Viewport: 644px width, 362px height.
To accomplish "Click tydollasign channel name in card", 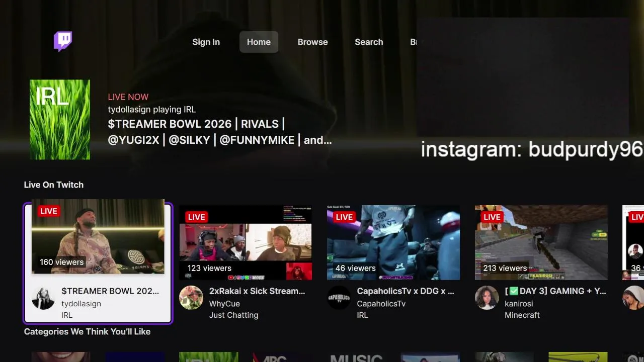I will (x=81, y=304).
